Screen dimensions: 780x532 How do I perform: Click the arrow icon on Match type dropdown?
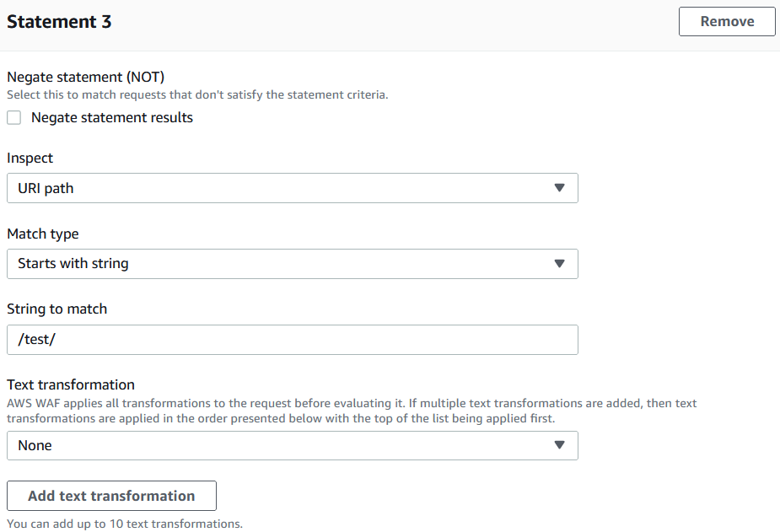coord(559,264)
